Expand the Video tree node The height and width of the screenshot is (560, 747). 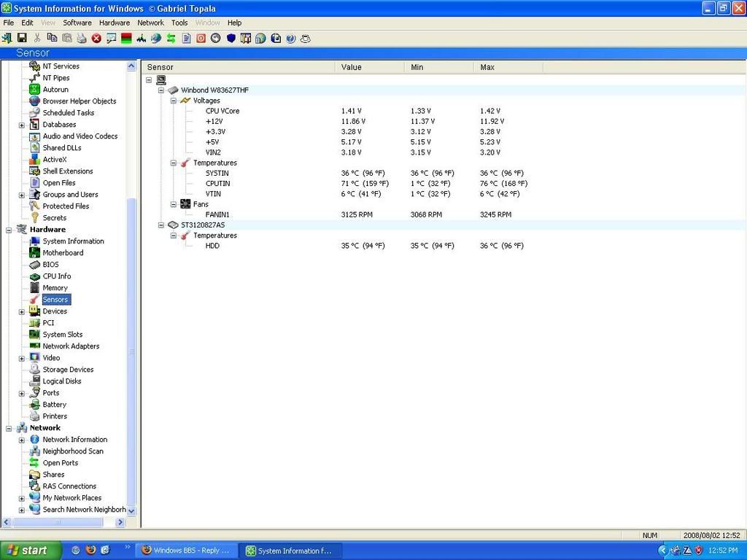tap(21, 358)
